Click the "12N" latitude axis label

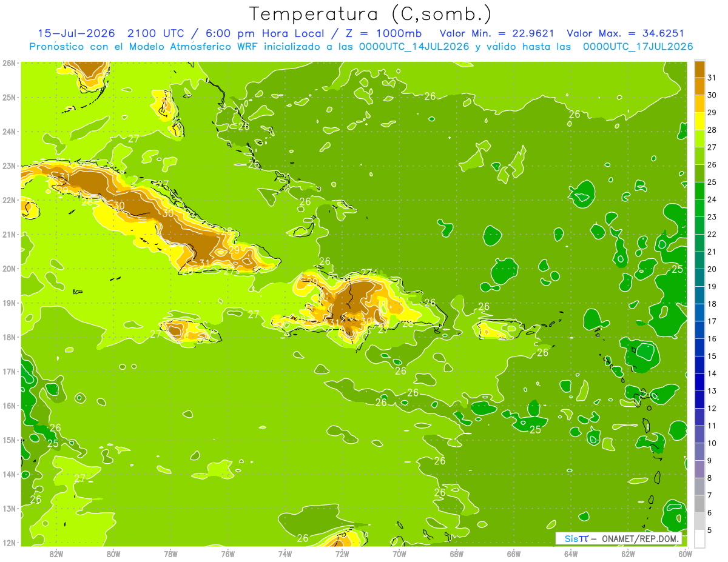9,542
